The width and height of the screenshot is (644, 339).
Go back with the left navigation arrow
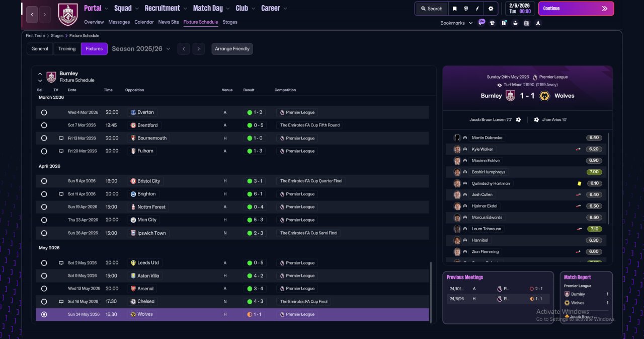[32, 15]
